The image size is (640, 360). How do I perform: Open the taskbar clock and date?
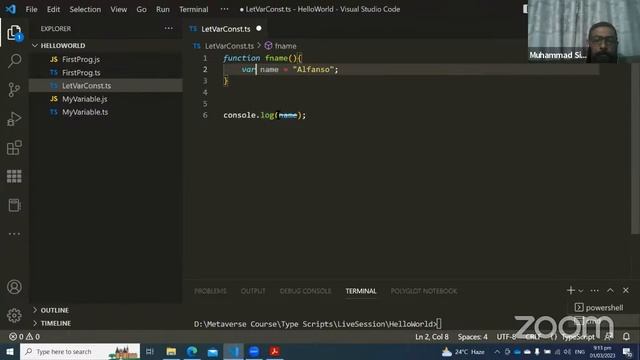tap(602, 351)
